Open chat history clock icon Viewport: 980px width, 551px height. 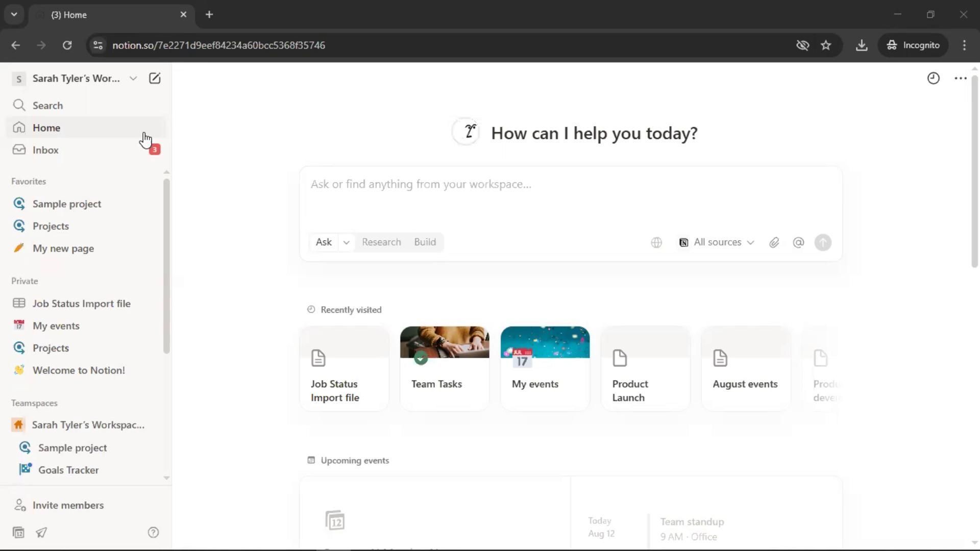coord(933,78)
